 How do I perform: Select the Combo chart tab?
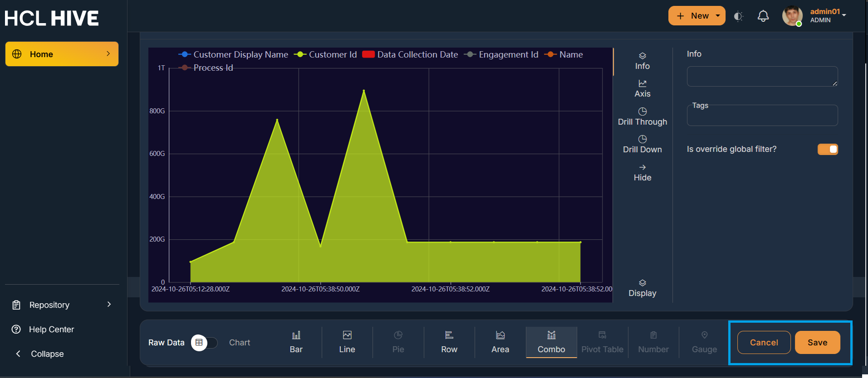tap(551, 342)
